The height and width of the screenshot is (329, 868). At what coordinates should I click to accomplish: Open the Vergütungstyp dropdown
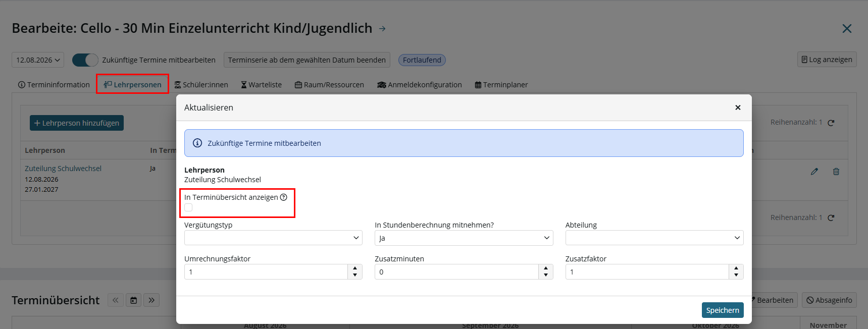[x=273, y=238]
